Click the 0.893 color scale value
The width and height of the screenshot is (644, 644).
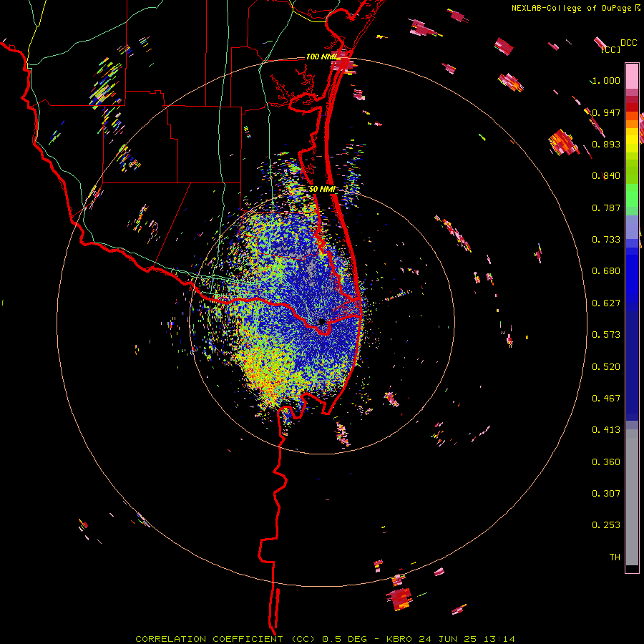pyautogui.click(x=606, y=144)
